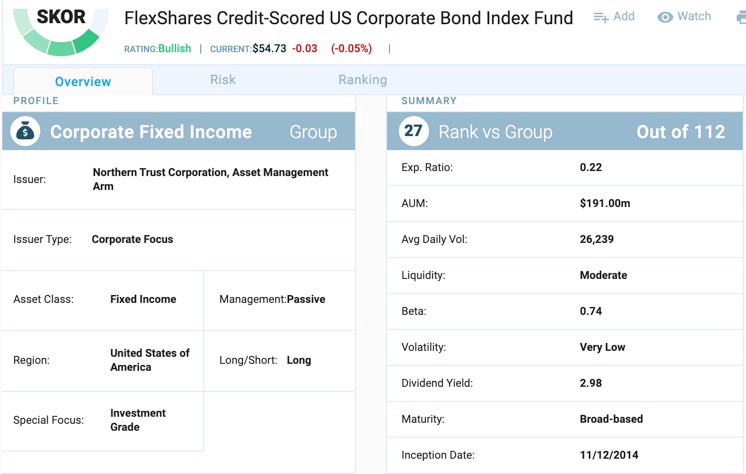Switch to the Risk tab
The height and width of the screenshot is (474, 746).
223,80
